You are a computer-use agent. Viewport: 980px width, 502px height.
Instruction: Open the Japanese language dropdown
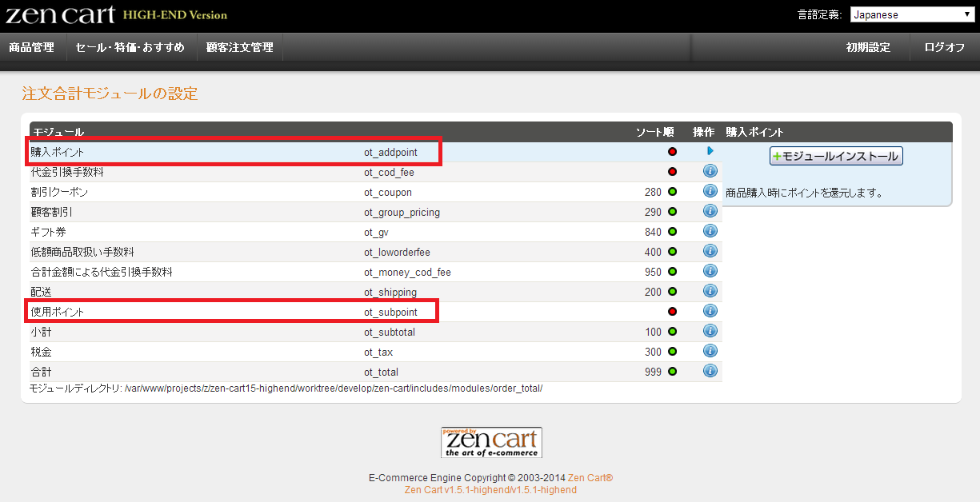911,14
